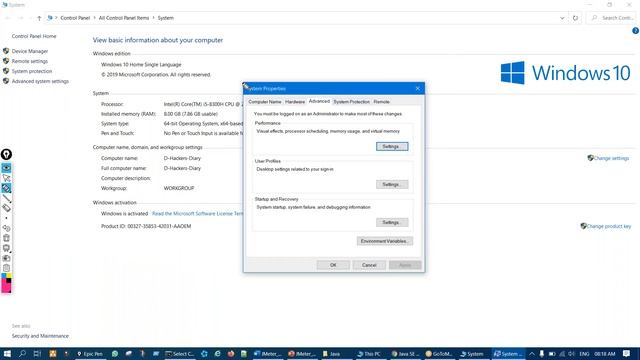Switch to the Computer Name tab

pyautogui.click(x=264, y=102)
